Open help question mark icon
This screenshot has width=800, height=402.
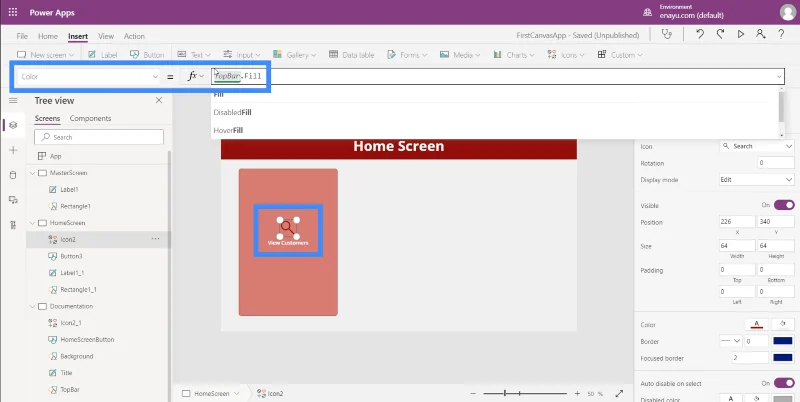781,34
